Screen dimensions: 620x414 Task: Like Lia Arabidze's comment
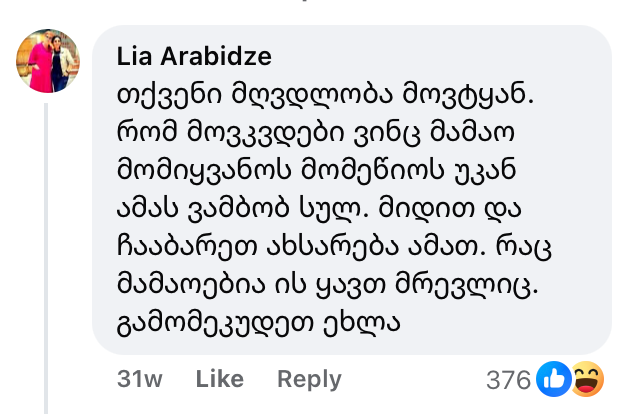pyautogui.click(x=219, y=379)
